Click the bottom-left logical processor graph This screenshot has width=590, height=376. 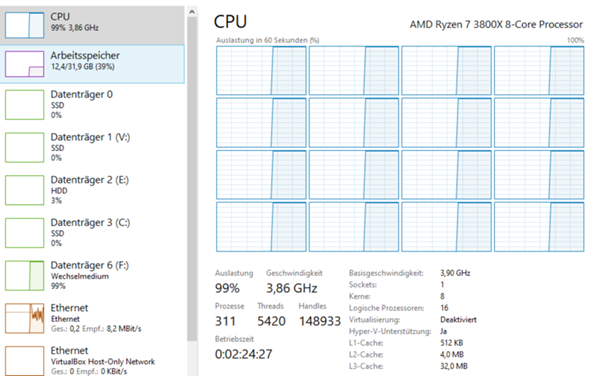tap(261, 227)
